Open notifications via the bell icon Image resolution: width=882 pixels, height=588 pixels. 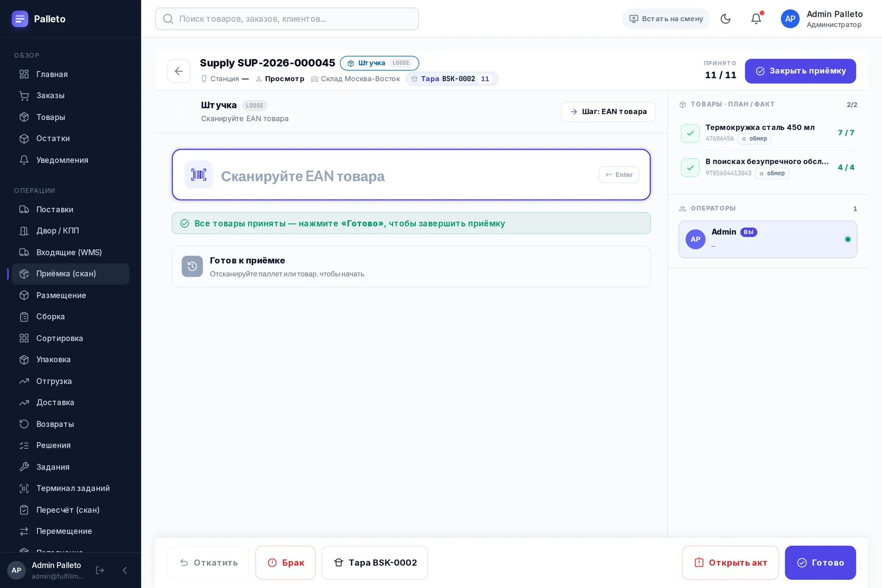756,19
